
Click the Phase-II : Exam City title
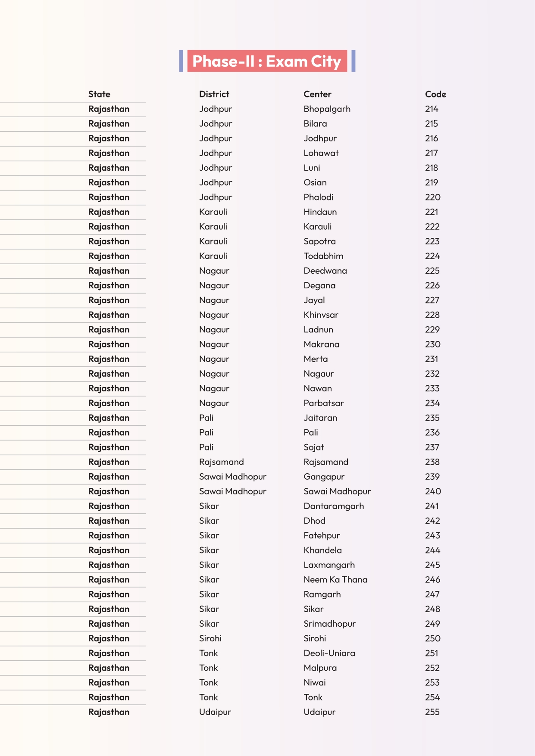267,61
